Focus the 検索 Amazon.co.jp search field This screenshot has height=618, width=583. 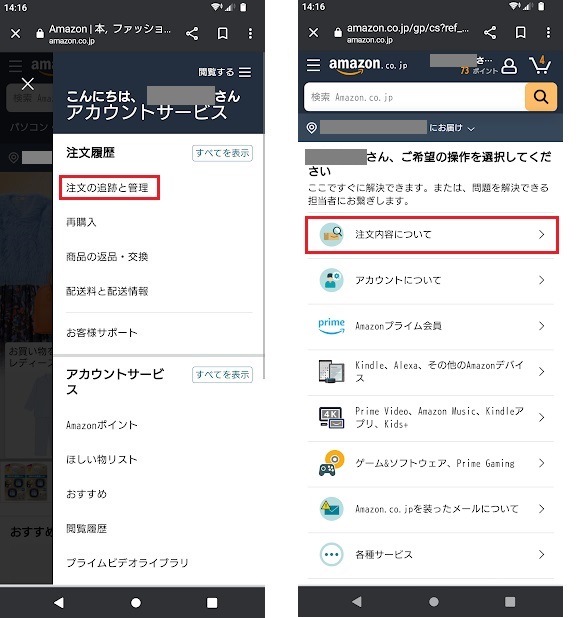(x=414, y=97)
